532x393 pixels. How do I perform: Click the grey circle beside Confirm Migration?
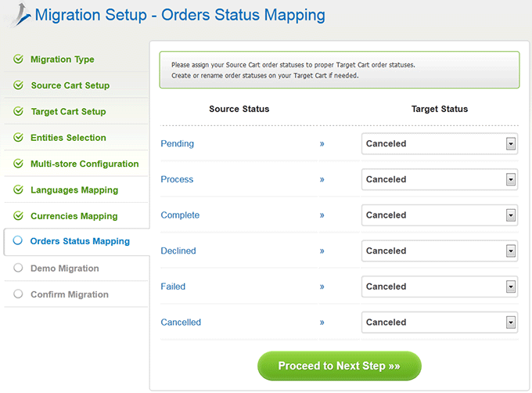[x=18, y=294]
